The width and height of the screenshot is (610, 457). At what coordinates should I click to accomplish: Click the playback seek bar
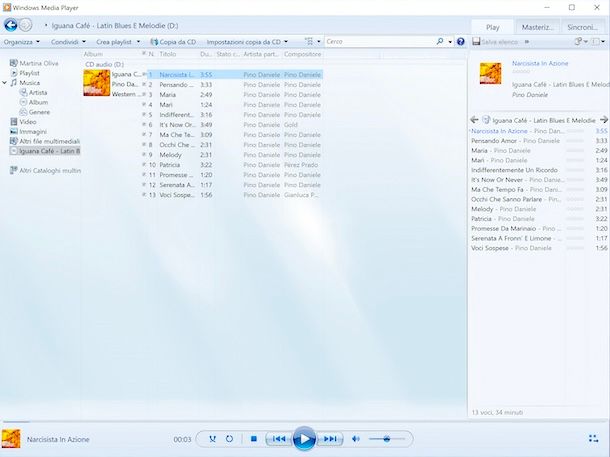305,421
